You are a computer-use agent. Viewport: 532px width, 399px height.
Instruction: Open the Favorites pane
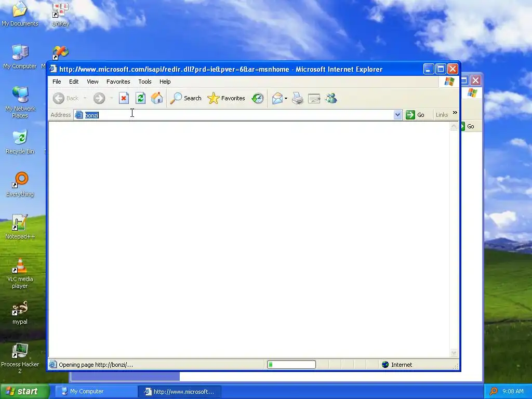pos(226,98)
